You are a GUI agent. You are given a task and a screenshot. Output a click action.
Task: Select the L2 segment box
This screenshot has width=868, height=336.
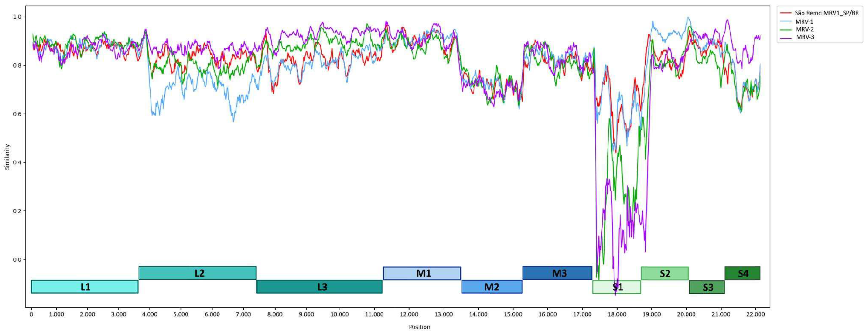point(197,273)
